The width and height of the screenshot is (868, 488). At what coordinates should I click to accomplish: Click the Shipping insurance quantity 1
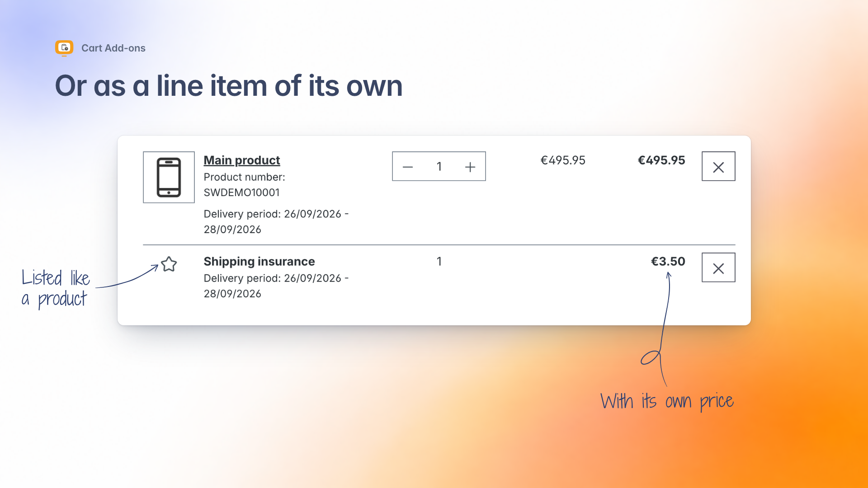click(439, 262)
